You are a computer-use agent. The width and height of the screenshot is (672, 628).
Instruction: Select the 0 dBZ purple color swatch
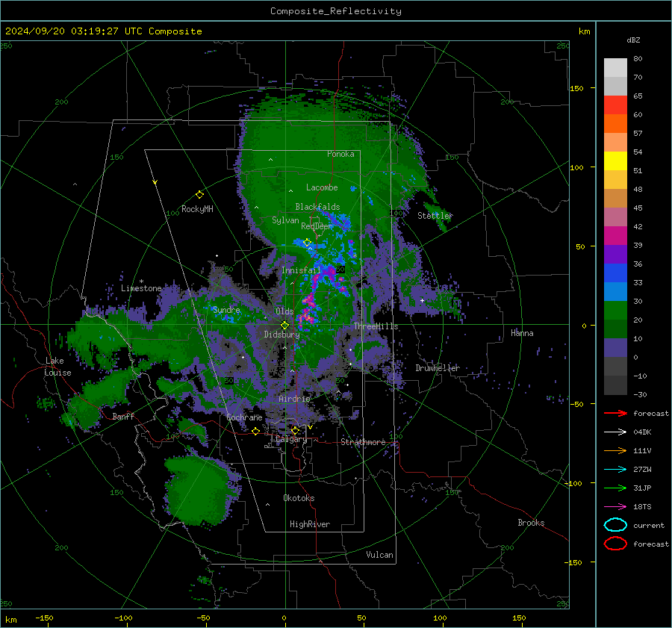[x=615, y=348]
